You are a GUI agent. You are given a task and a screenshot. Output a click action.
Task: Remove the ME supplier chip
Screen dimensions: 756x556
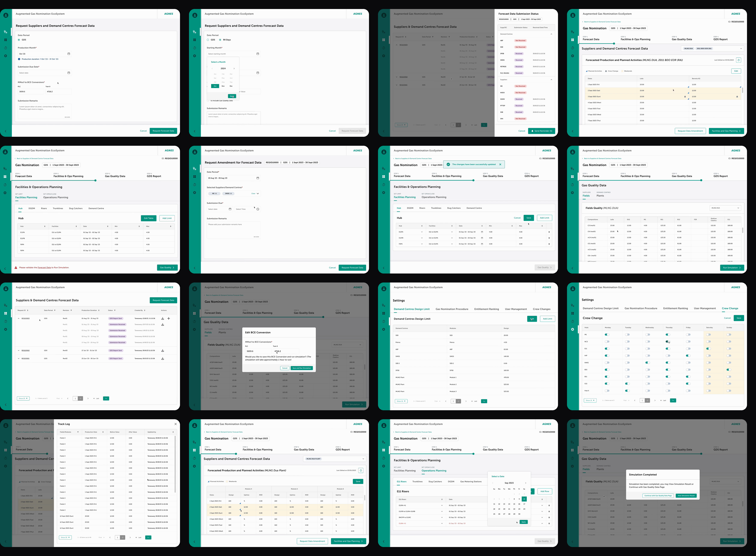[216, 193]
